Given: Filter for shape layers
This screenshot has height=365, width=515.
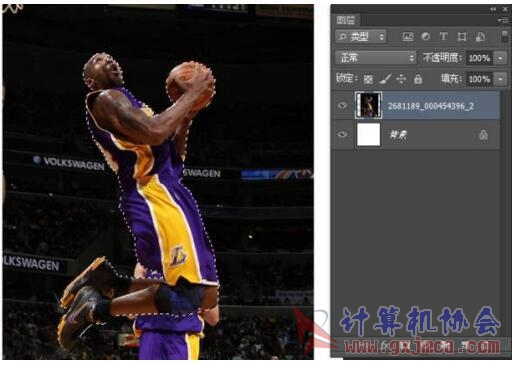Looking at the screenshot, I should click(x=462, y=37).
